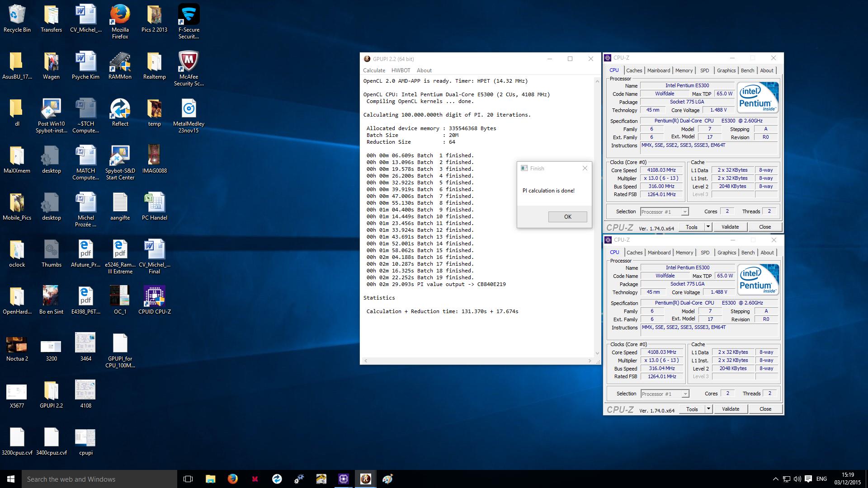Click the taskbar search box

pos(99,479)
